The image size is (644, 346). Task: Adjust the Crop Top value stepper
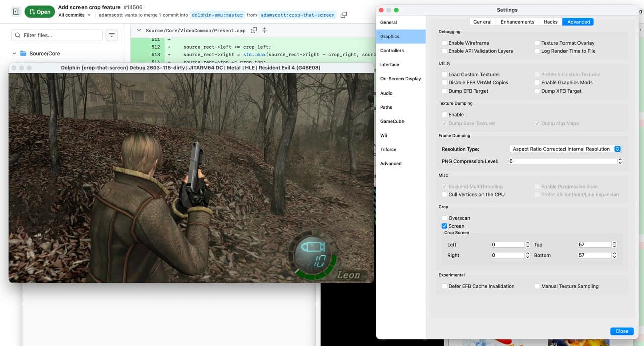pyautogui.click(x=614, y=245)
